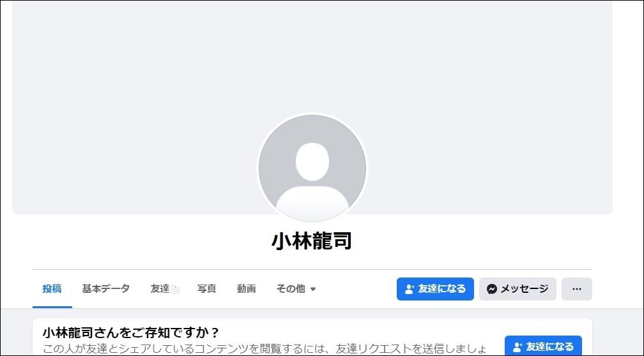Open the 基本データ tab
Screen dimensions: 644x356
[105, 289]
